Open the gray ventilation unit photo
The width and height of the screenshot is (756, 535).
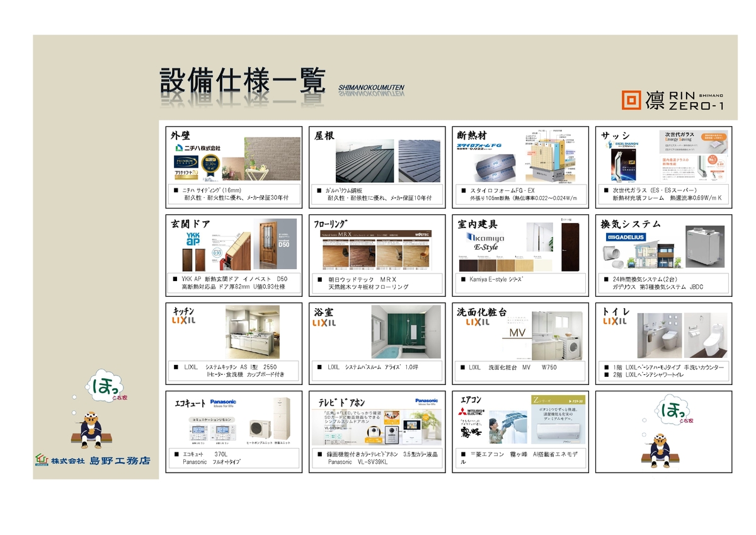706,247
